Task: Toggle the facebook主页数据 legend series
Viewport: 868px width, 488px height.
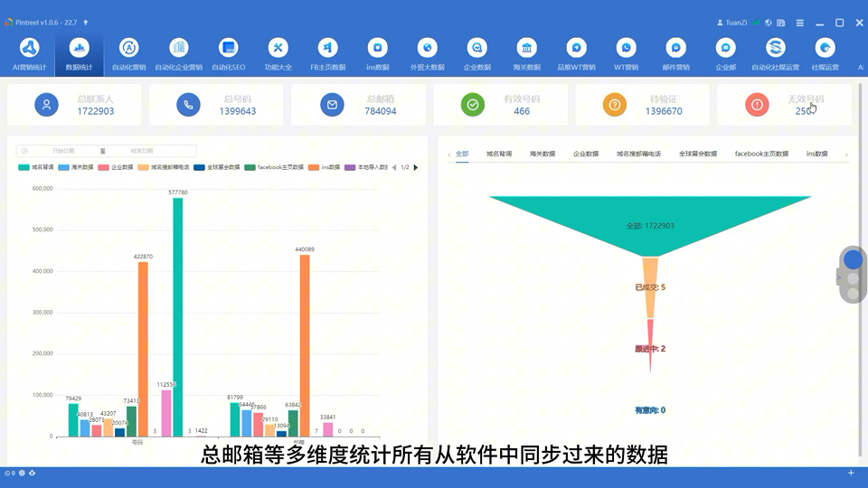Action: click(274, 167)
